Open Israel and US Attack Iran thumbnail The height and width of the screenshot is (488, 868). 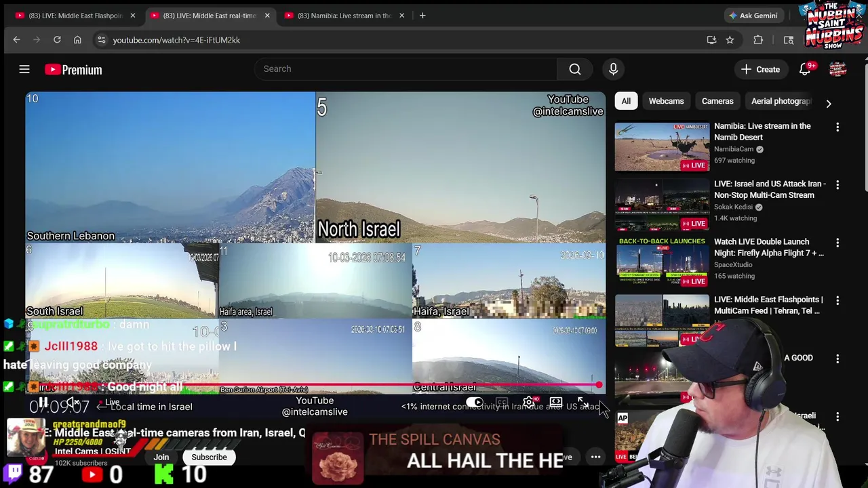pyautogui.click(x=662, y=204)
